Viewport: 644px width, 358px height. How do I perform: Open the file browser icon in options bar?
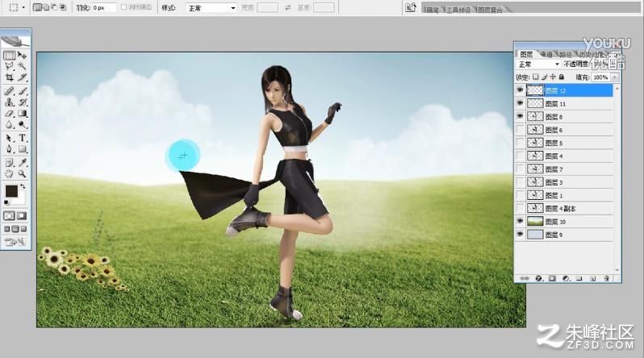[411, 7]
